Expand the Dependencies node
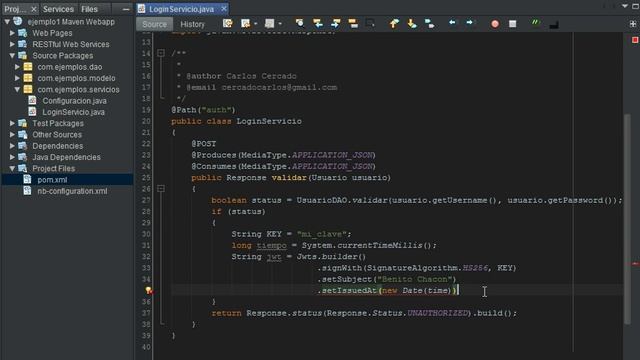640x360 pixels. 12,146
